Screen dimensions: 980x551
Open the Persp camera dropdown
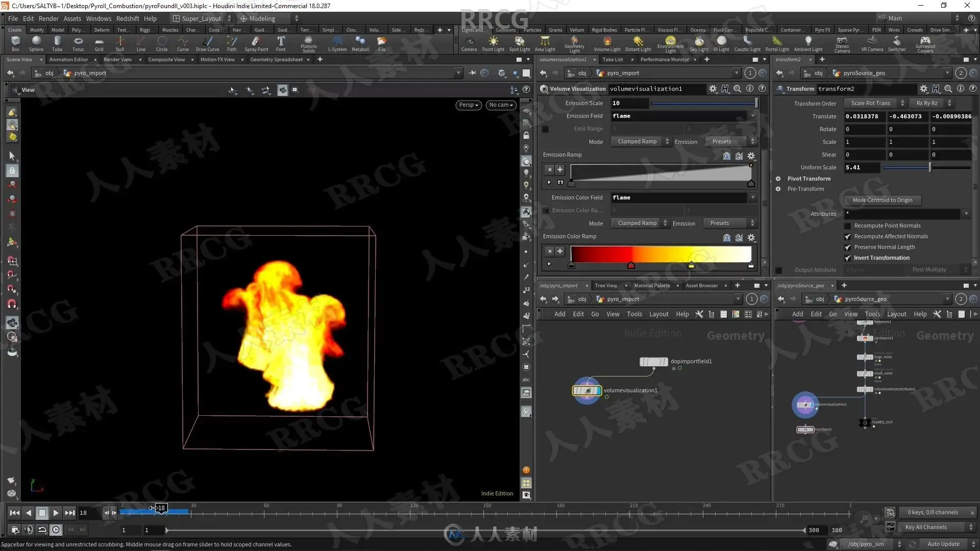point(468,105)
